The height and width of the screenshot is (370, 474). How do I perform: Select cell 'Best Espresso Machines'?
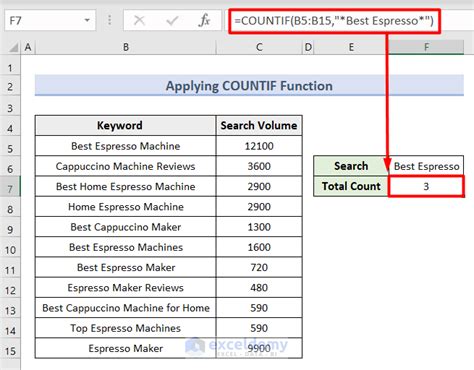tap(125, 247)
